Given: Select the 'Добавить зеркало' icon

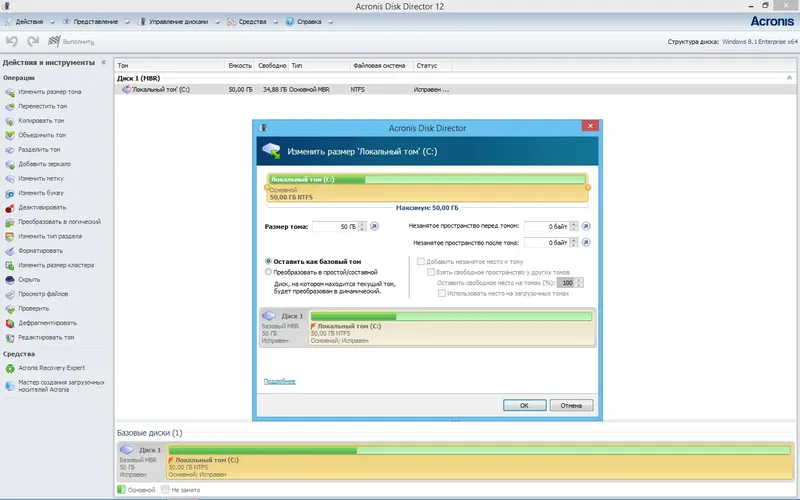Looking at the screenshot, I should tap(10, 164).
